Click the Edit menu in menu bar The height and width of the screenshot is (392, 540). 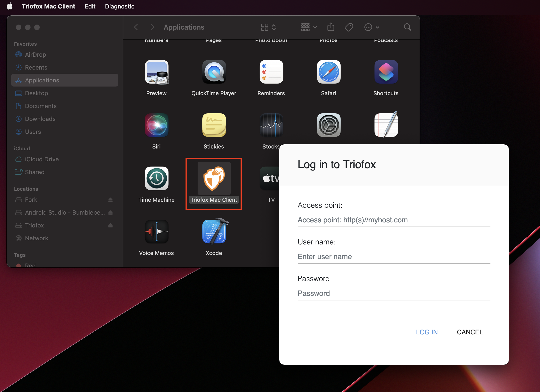pos(89,6)
